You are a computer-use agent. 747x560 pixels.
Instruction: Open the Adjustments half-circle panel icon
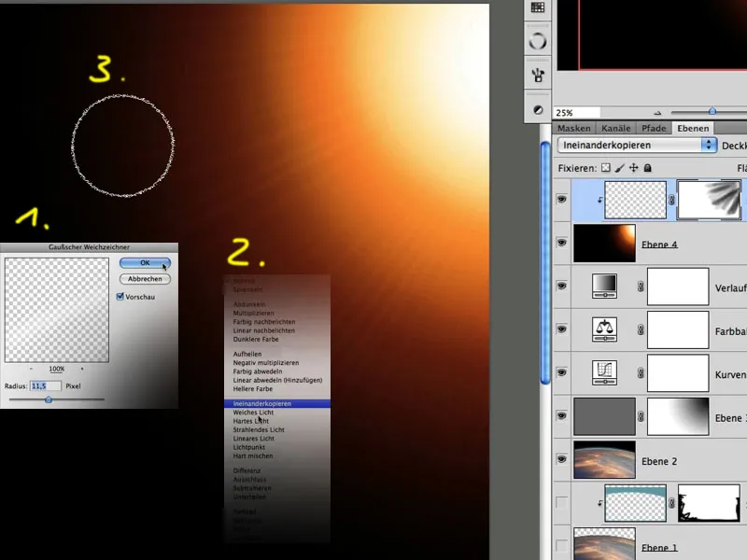538,110
